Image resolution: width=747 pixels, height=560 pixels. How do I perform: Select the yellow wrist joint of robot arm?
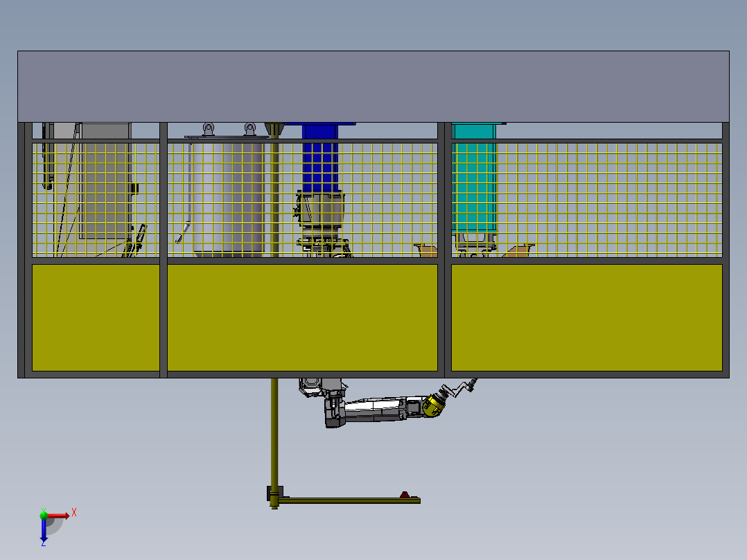[x=434, y=405]
